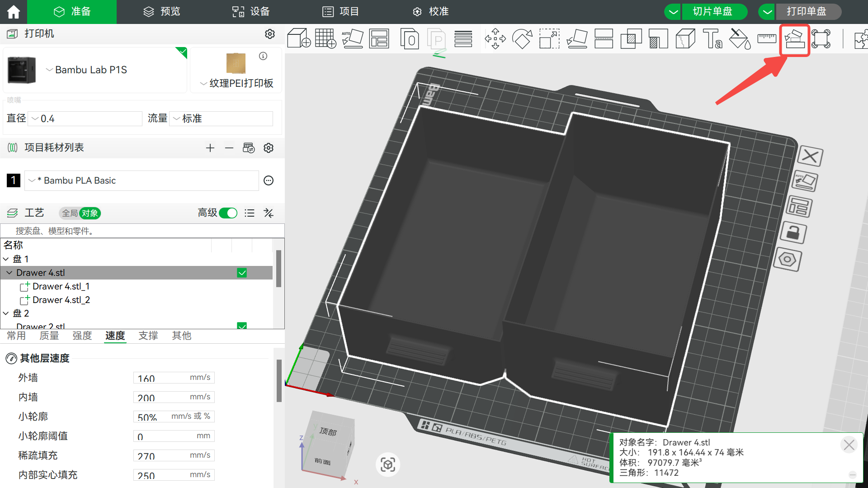Click the sparse infill speed field
This screenshot has width=868, height=488.
[x=174, y=455]
